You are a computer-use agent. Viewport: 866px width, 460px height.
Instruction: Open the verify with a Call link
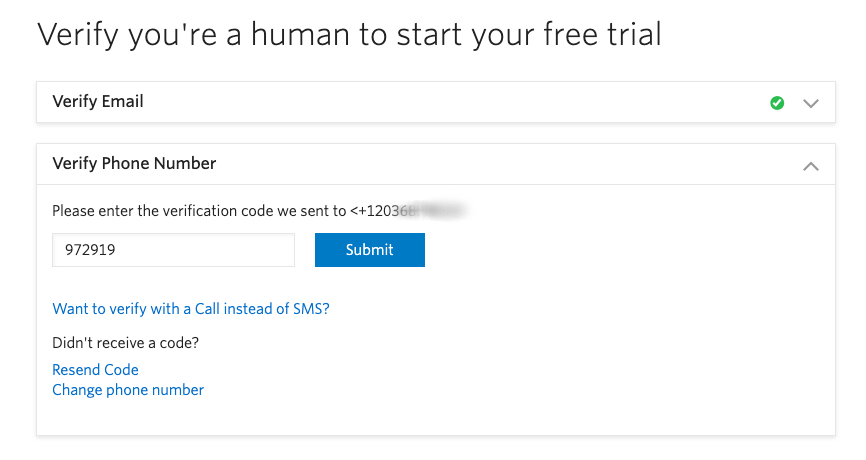pos(191,309)
